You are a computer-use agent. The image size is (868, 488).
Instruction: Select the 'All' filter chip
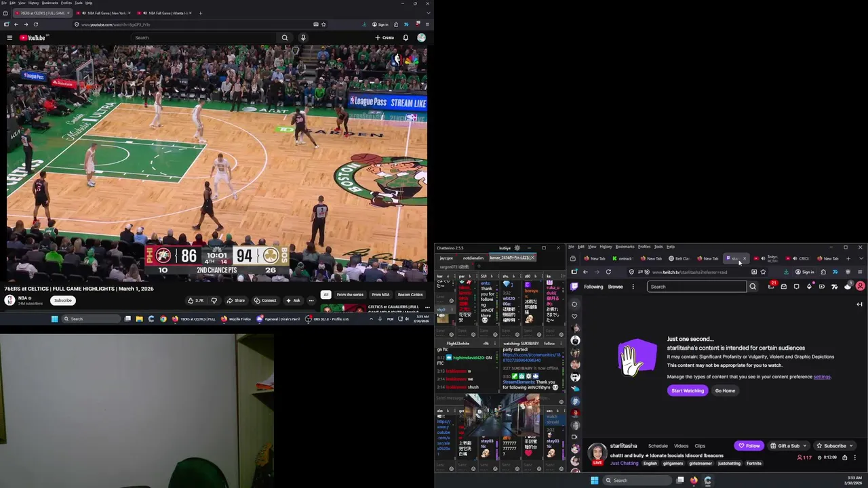pyautogui.click(x=326, y=295)
